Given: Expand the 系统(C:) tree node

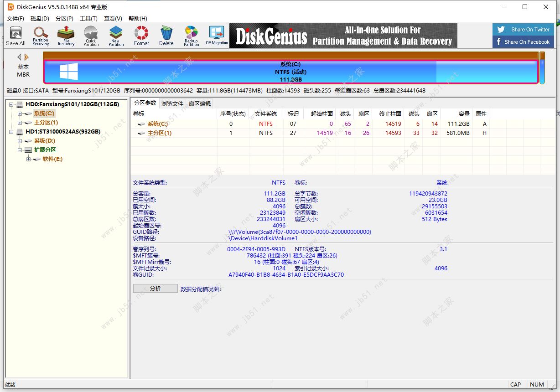Looking at the screenshot, I should 20,113.
